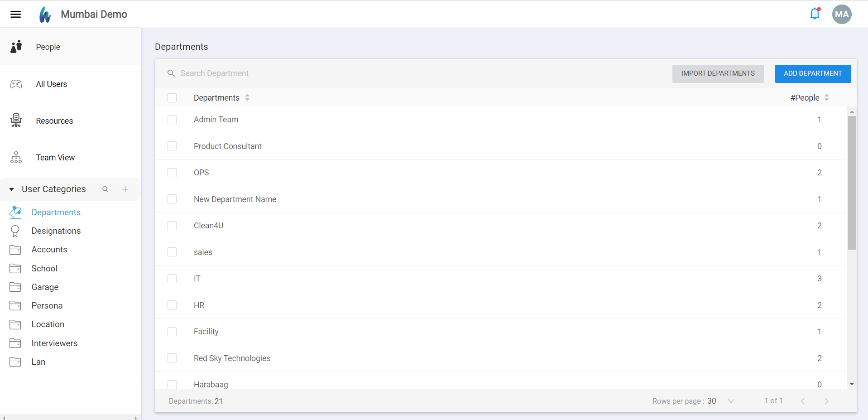This screenshot has height=420, width=868.
Task: Collapse the User Categories section
Action: [12, 189]
